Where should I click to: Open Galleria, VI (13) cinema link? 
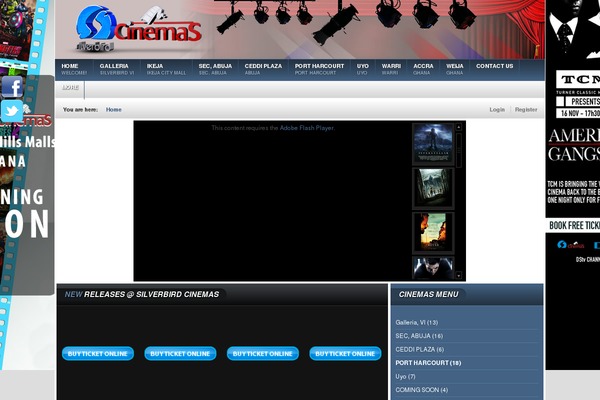point(417,323)
